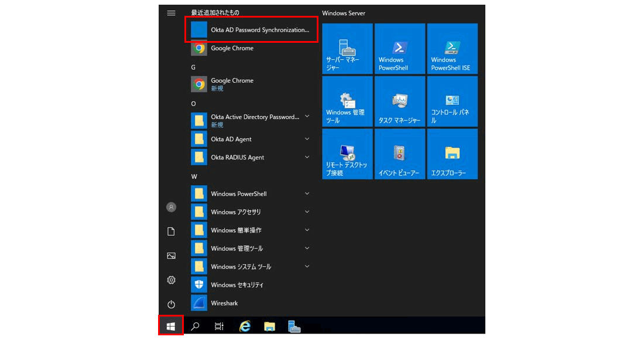Screen dimensions: 644x340
Task: Open the Windows PowerShell tile
Action: pyautogui.click(x=400, y=49)
